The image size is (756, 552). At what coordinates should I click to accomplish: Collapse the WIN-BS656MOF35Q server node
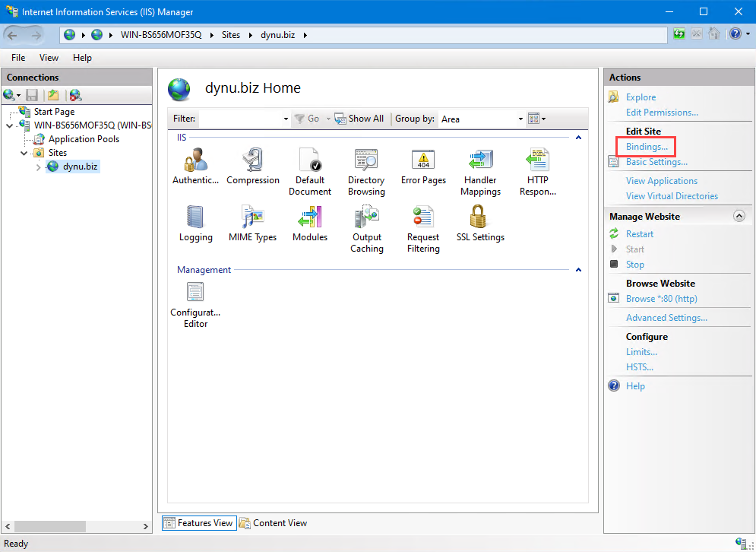pos(9,125)
